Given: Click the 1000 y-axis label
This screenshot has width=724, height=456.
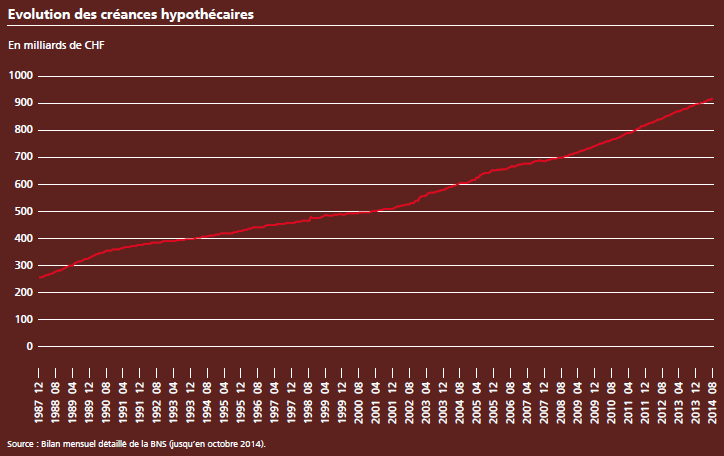Looking at the screenshot, I should (21, 76).
